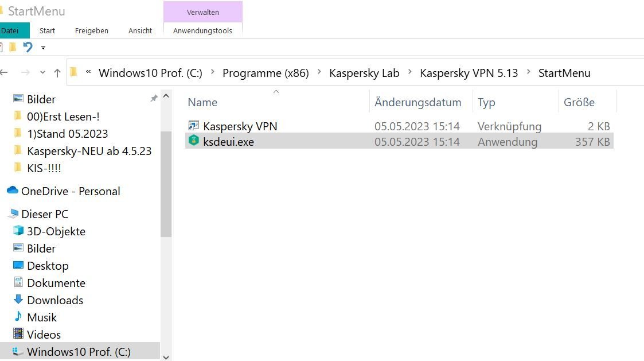Select OneDrive - Personal cloud icon
This screenshot has height=361, width=644.
click(x=12, y=191)
